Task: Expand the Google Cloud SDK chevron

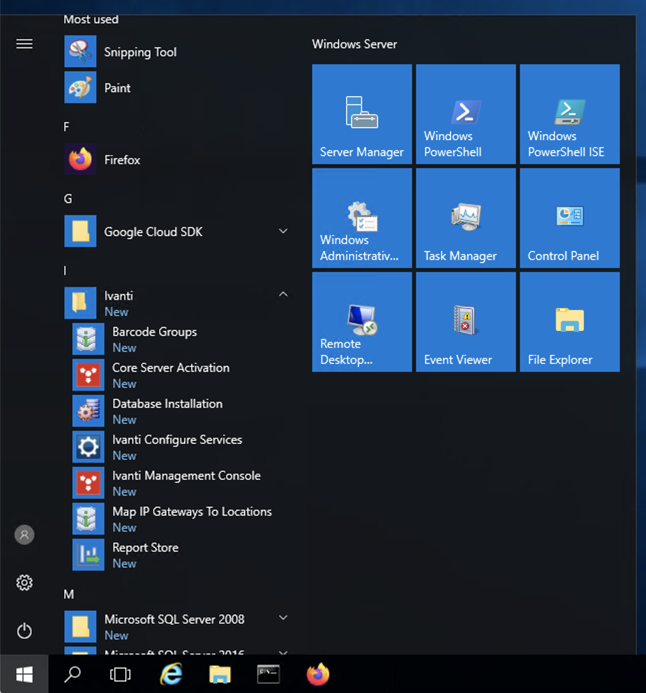Action: click(x=283, y=231)
